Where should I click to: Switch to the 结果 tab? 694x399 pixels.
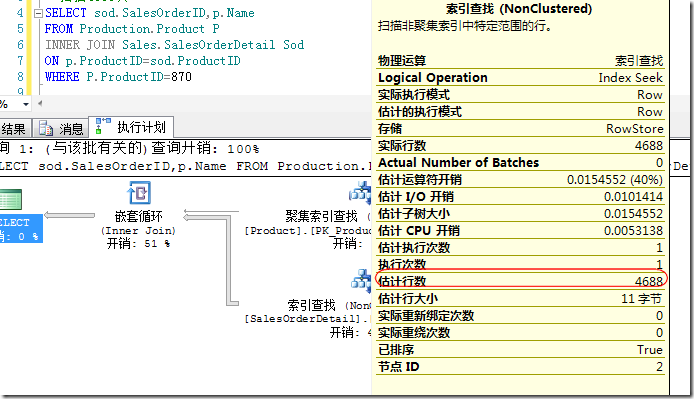(14, 129)
